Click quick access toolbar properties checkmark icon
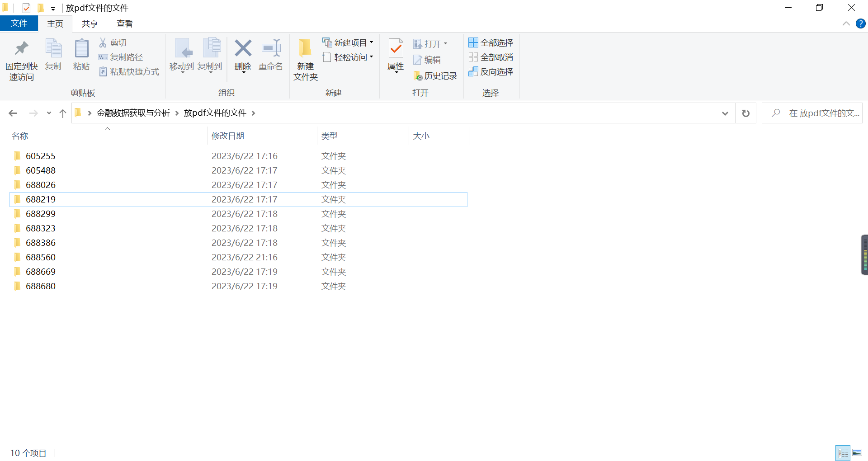This screenshot has width=868, height=461. point(27,8)
